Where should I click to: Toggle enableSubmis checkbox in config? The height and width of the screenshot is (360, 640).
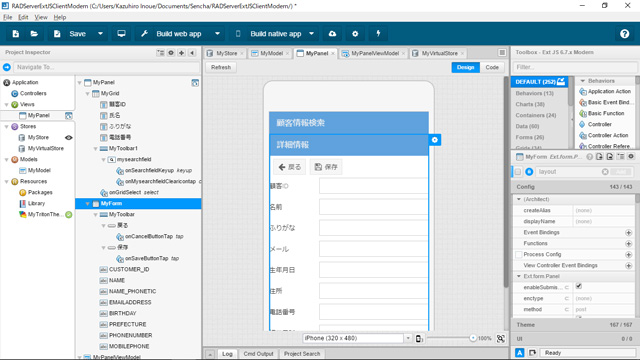pyautogui.click(x=579, y=287)
